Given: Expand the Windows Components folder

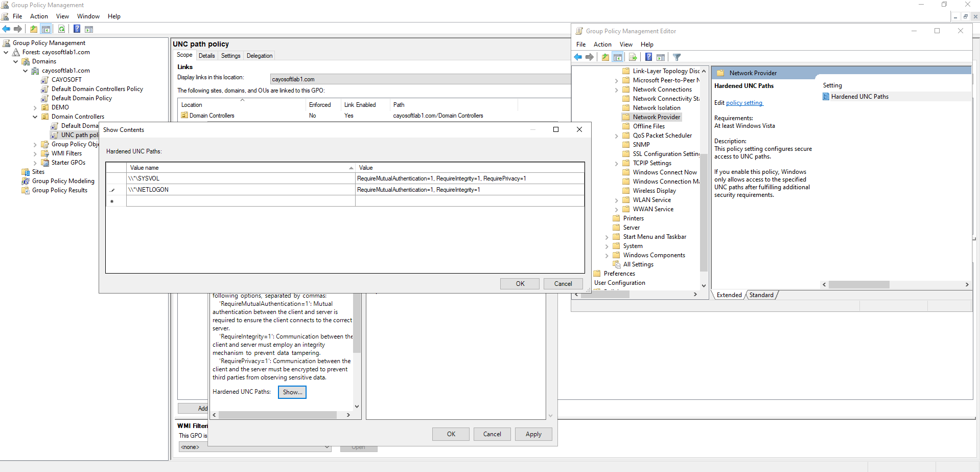Looking at the screenshot, I should [606, 256].
